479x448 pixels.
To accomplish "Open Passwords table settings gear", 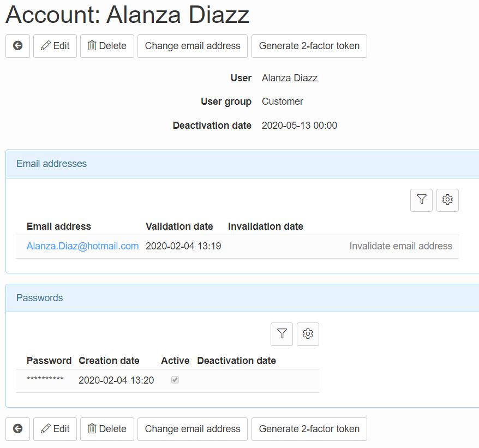I will pos(308,334).
